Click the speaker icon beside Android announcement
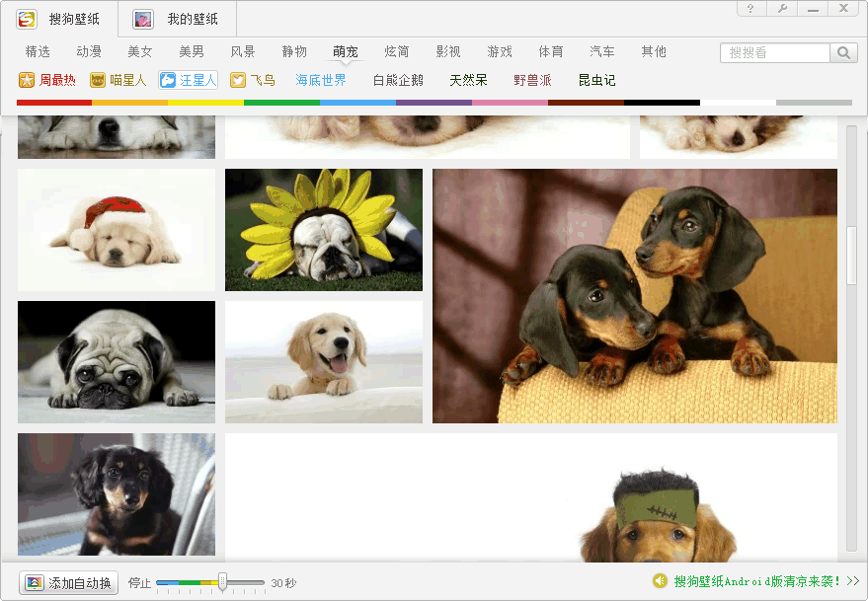The width and height of the screenshot is (868, 601). 660,581
